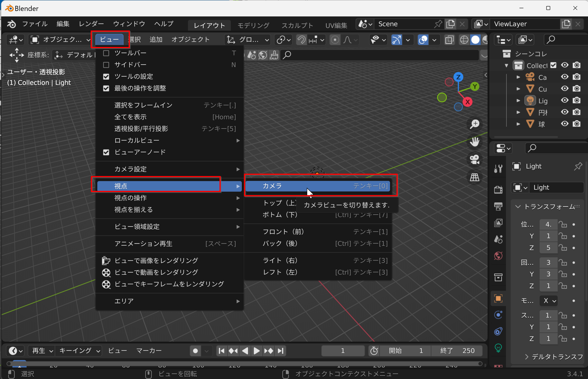Open the Object properties tab icon
Image resolution: width=588 pixels, height=379 pixels.
[x=498, y=298]
